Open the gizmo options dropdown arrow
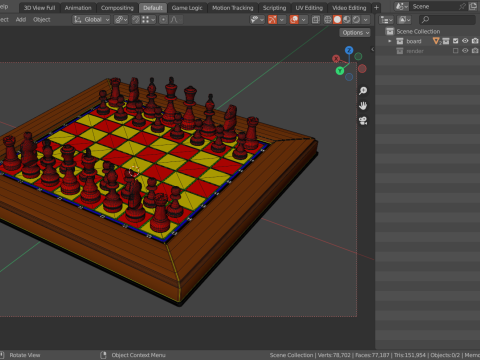Image resolution: width=480 pixels, height=360 pixels. click(282, 20)
